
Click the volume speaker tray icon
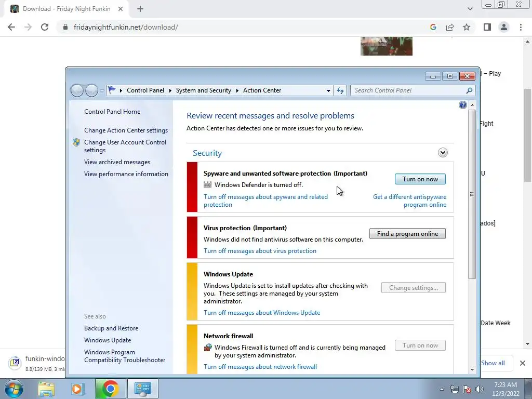479,389
